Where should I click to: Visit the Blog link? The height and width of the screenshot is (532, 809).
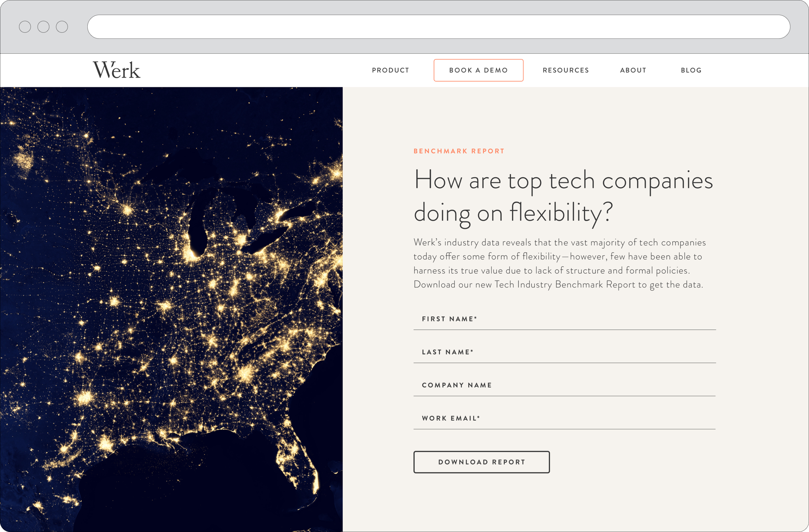pos(691,70)
